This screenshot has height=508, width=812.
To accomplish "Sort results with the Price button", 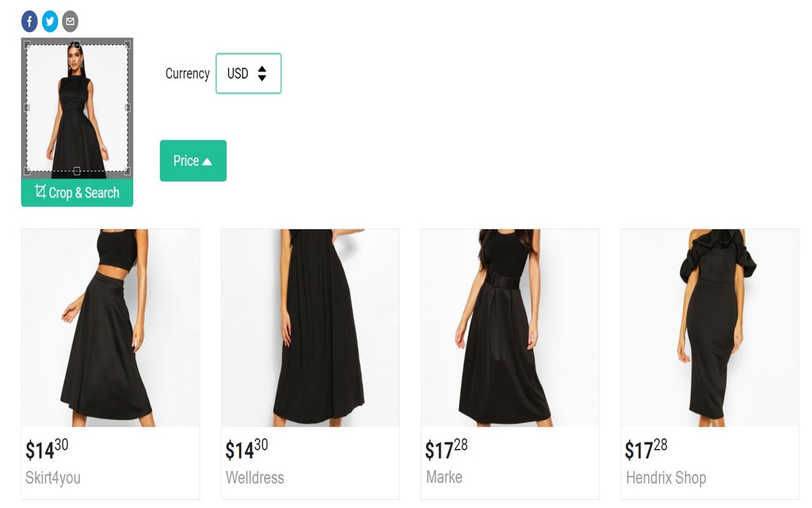I will tap(193, 161).
